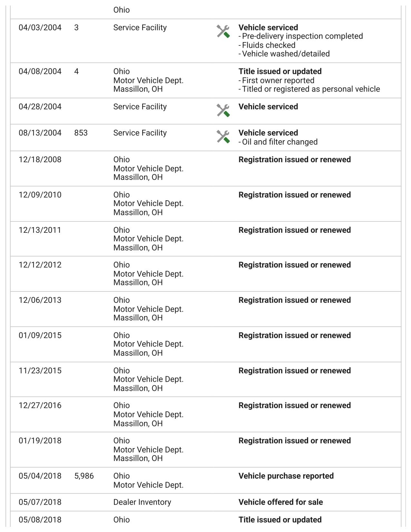
Task: Click the wrench icon for 04/28/2004 service
Action: 223,110
